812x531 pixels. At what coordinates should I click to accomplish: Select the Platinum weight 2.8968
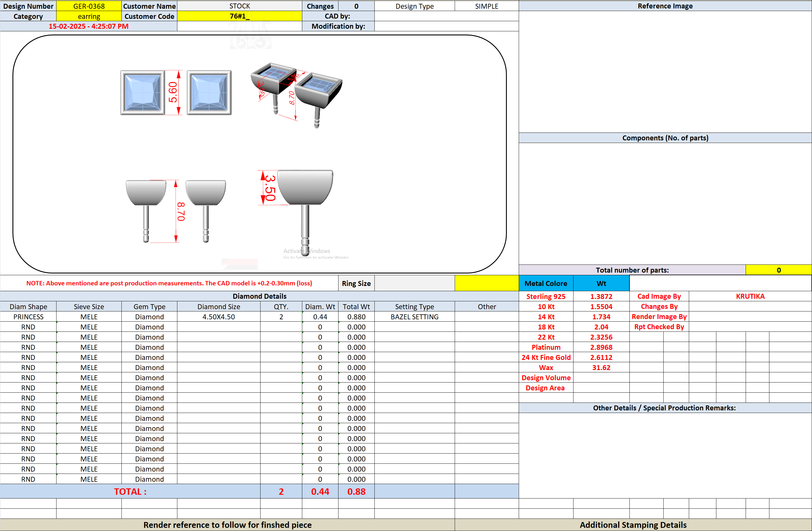(x=601, y=347)
